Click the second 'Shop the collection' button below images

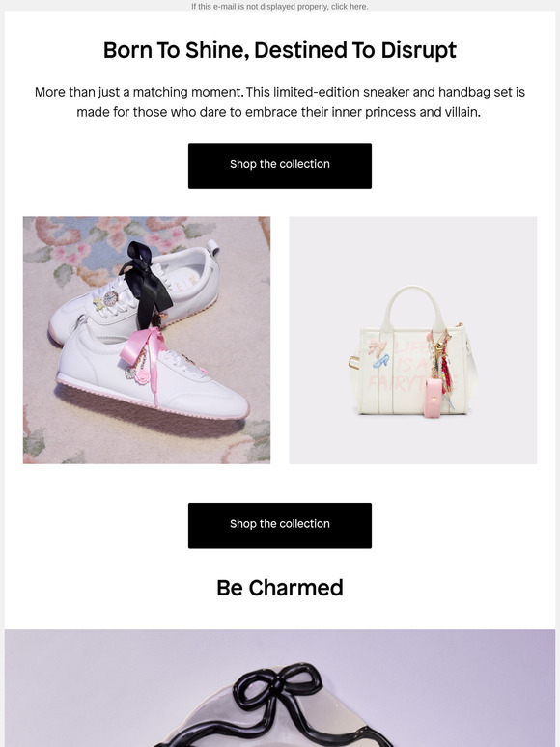tap(280, 525)
